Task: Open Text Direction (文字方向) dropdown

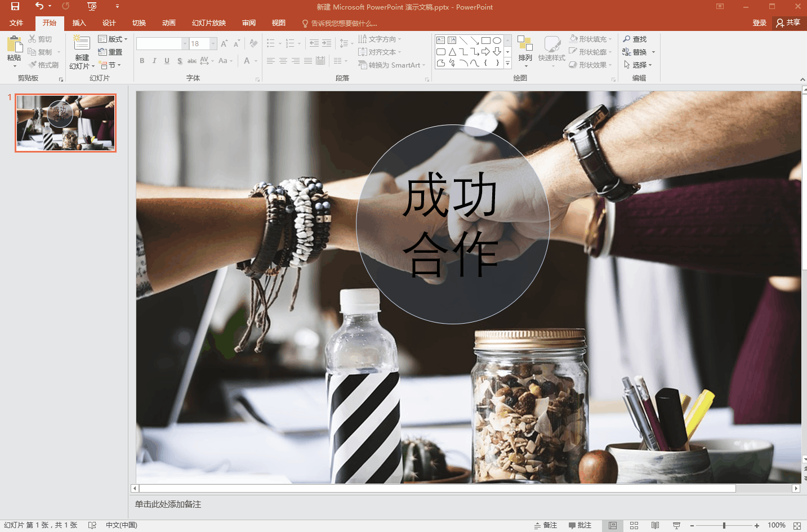Action: [x=380, y=39]
